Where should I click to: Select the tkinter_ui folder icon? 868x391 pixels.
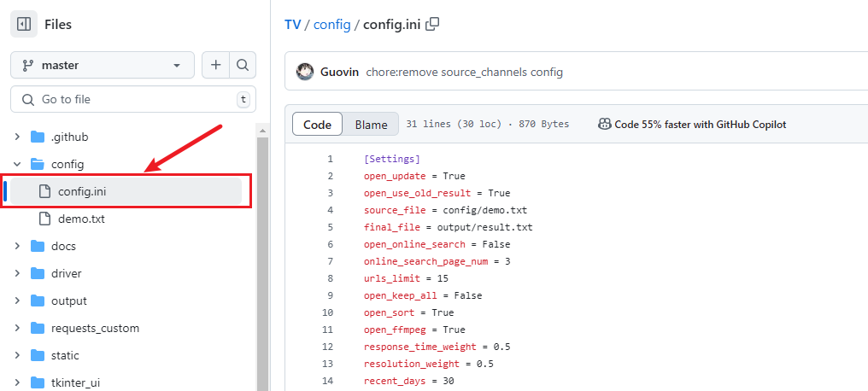[37, 382]
